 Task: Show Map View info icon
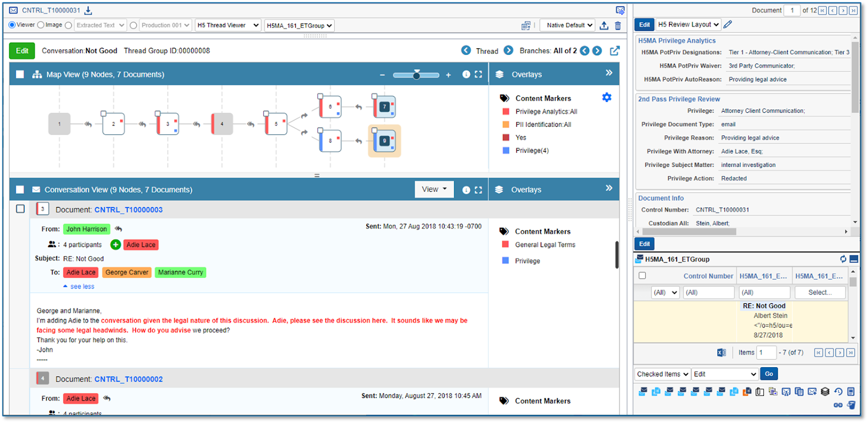pyautogui.click(x=466, y=74)
